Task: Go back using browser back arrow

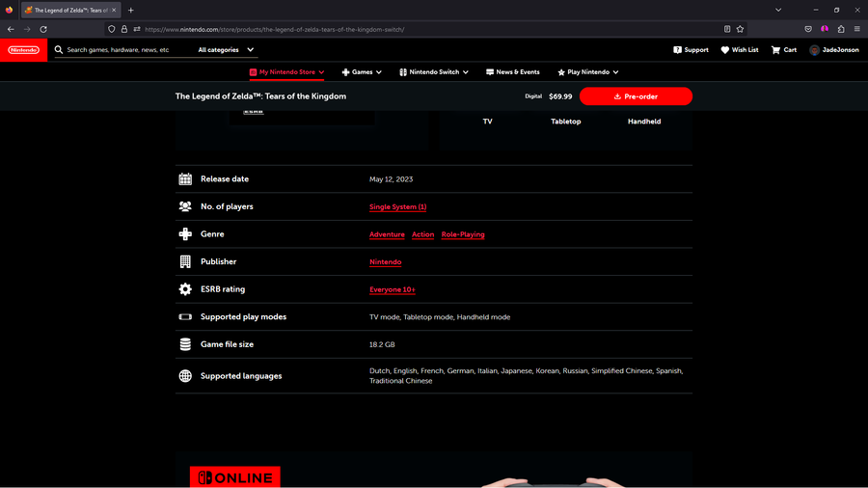Action: coord(11,29)
